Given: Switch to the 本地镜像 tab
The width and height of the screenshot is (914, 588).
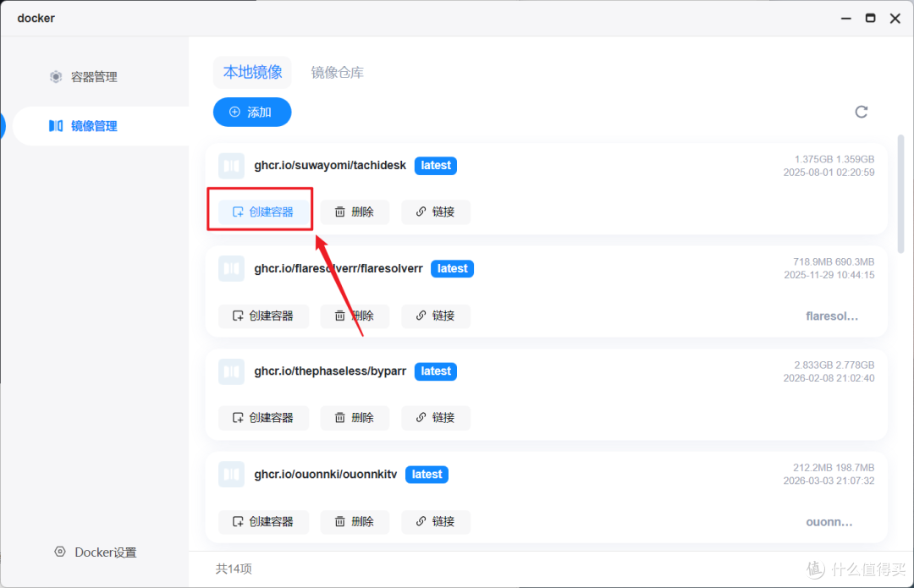Looking at the screenshot, I should point(252,72).
